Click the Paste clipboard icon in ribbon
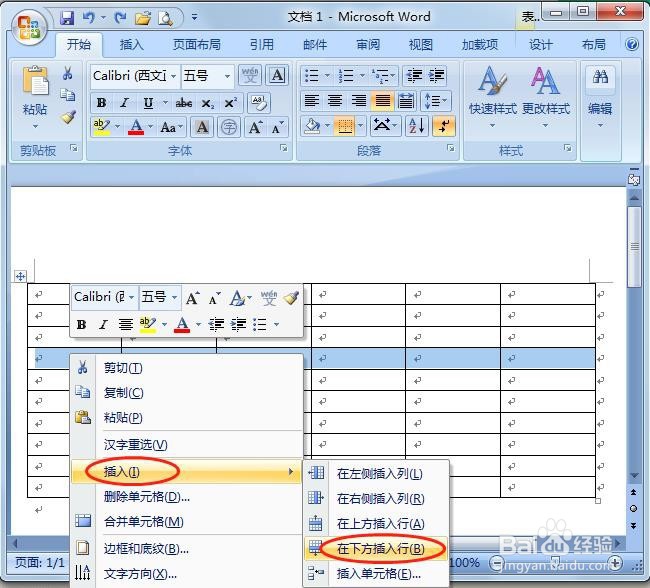This screenshot has height=588, width=650. pyautogui.click(x=35, y=81)
